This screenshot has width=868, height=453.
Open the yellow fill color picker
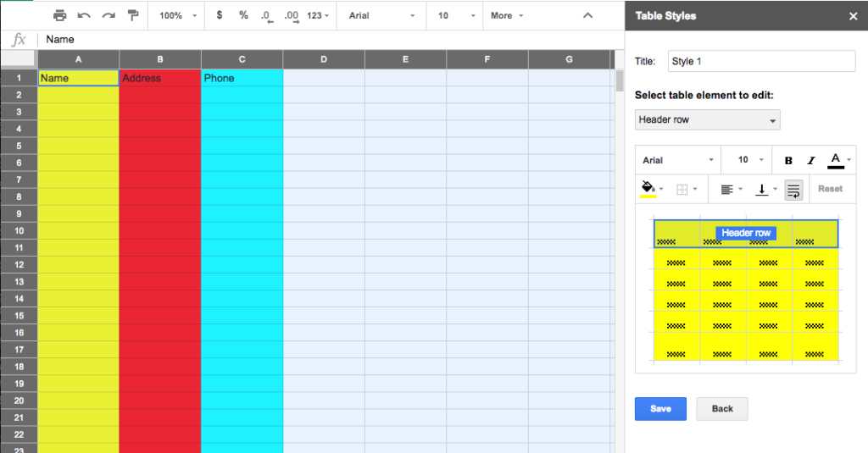click(652, 190)
